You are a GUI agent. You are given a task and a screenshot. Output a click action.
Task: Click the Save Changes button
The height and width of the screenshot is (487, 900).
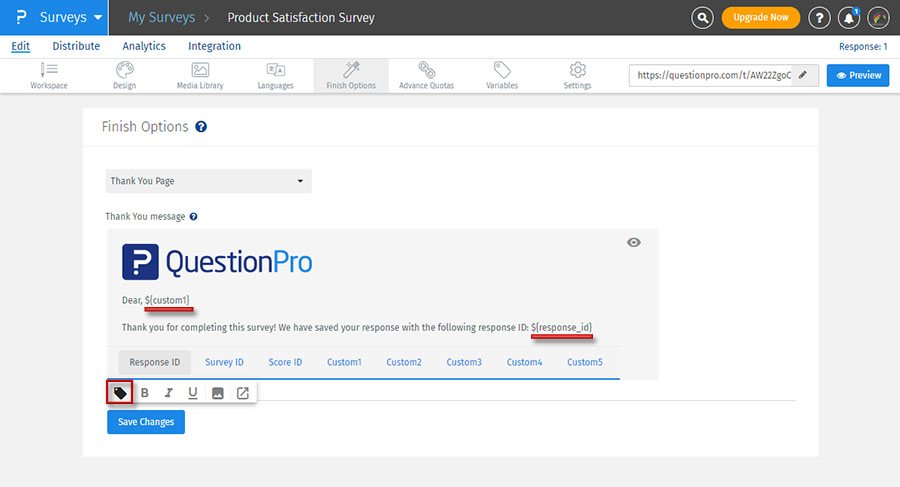pos(146,422)
